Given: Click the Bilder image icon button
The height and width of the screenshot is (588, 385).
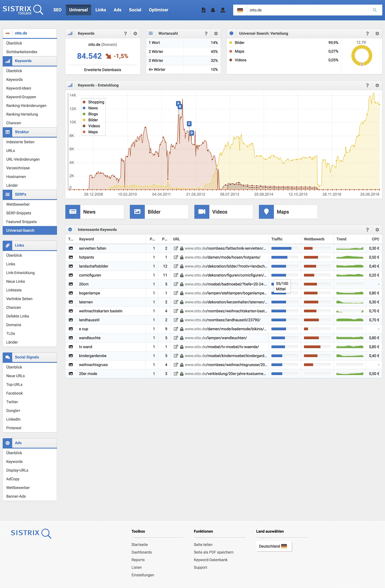Looking at the screenshot, I should click(x=137, y=212).
